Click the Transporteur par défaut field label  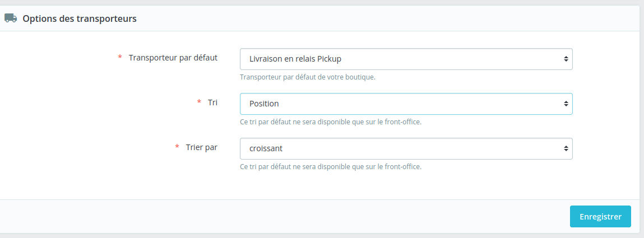point(173,58)
